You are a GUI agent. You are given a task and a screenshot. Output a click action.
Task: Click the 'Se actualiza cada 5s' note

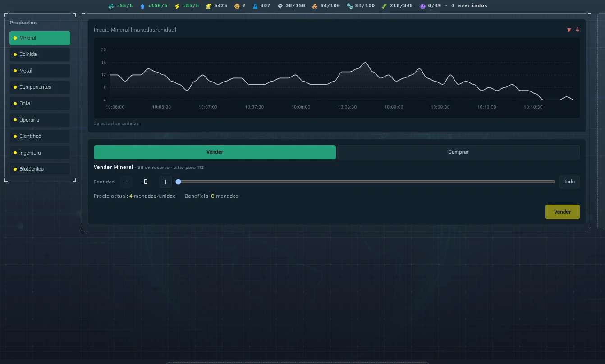(x=116, y=123)
